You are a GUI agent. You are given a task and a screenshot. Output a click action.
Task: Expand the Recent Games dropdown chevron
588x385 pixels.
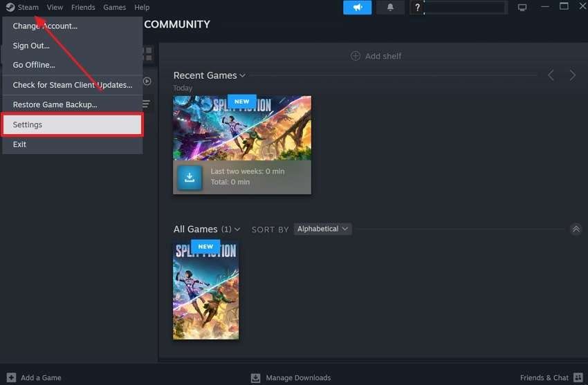tap(242, 75)
